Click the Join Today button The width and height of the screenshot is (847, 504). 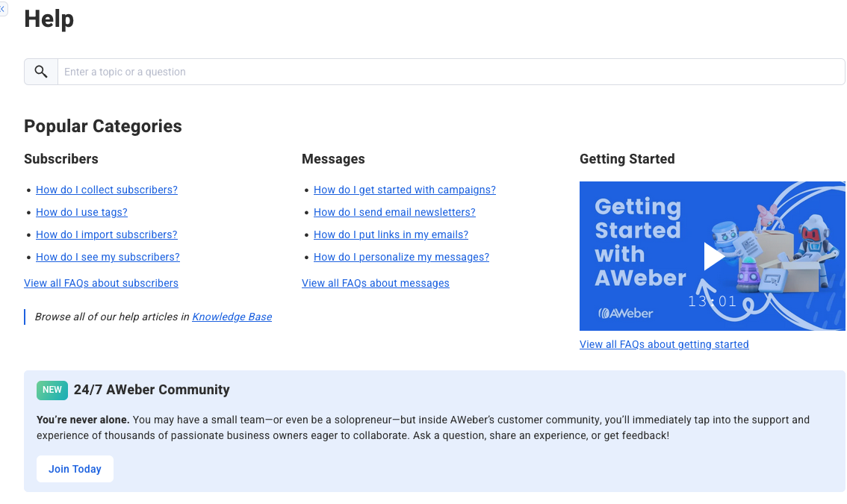point(75,469)
